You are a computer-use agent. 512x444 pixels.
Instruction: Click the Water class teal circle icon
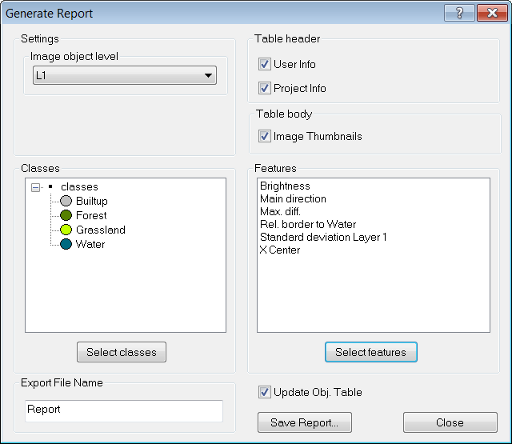(66, 244)
